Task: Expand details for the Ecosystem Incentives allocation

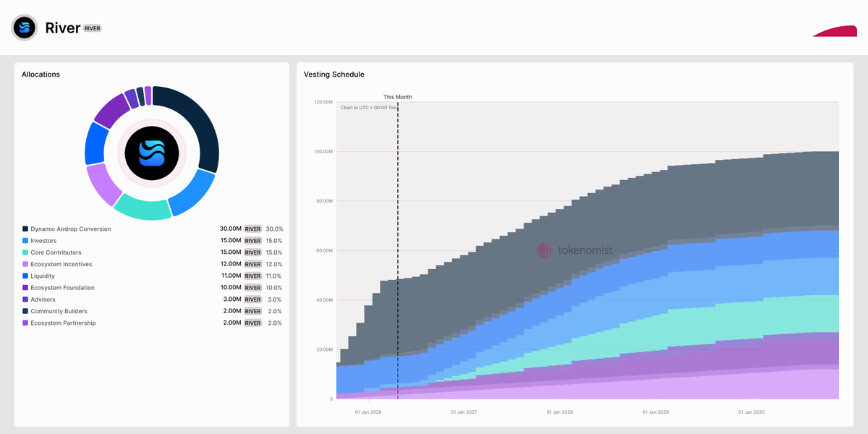Action: tap(61, 263)
